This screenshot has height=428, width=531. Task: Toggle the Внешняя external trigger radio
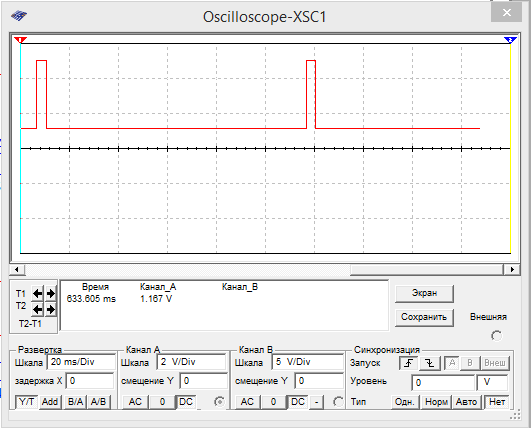click(x=496, y=336)
